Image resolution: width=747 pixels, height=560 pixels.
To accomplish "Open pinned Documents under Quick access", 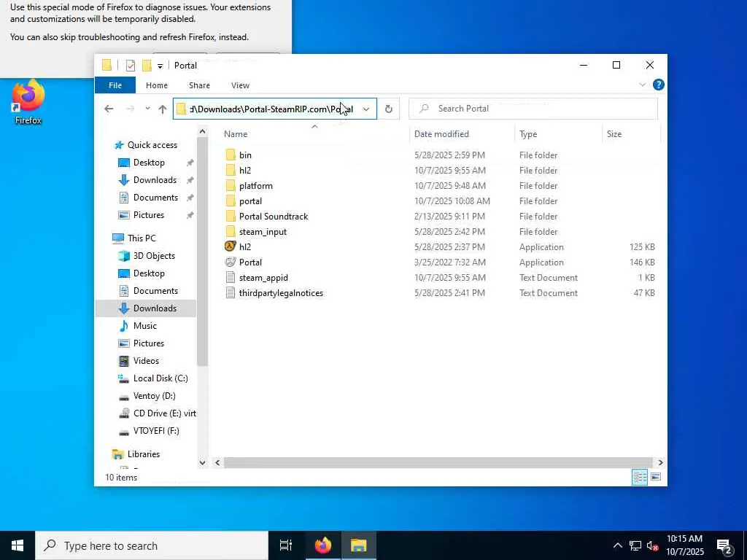I will click(155, 198).
